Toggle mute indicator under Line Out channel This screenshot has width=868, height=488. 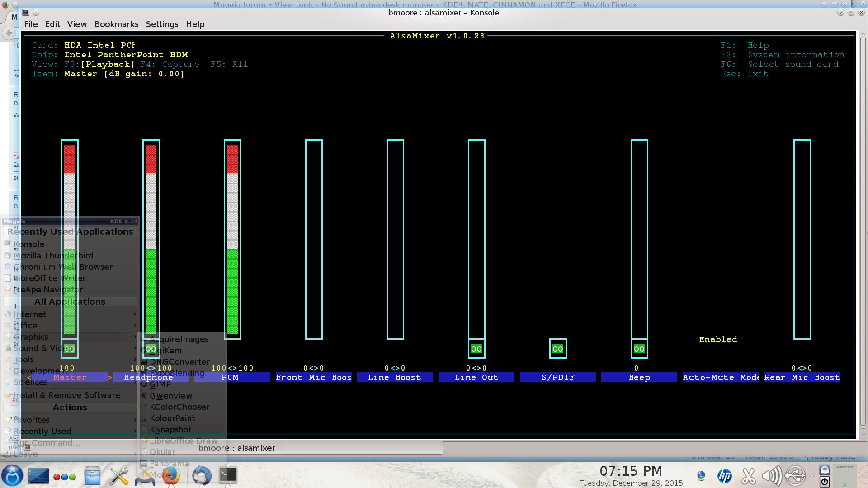pos(476,349)
